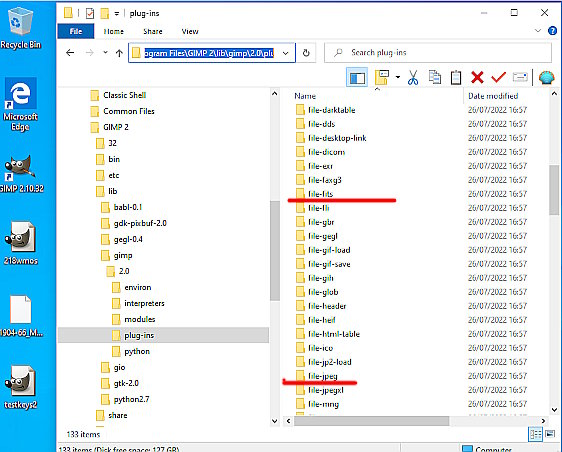
Task: Refresh the current folder view
Action: (x=306, y=53)
